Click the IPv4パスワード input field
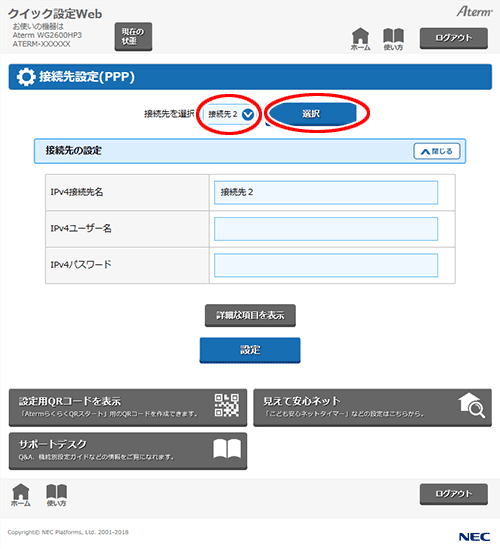 pos(326,265)
